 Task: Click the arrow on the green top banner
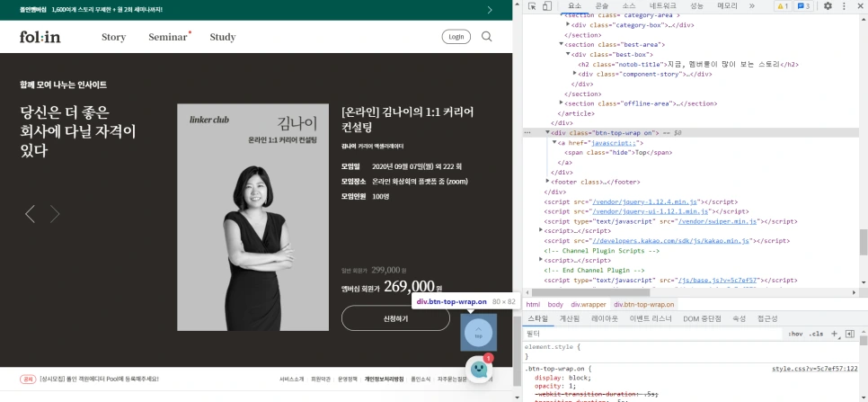point(490,10)
